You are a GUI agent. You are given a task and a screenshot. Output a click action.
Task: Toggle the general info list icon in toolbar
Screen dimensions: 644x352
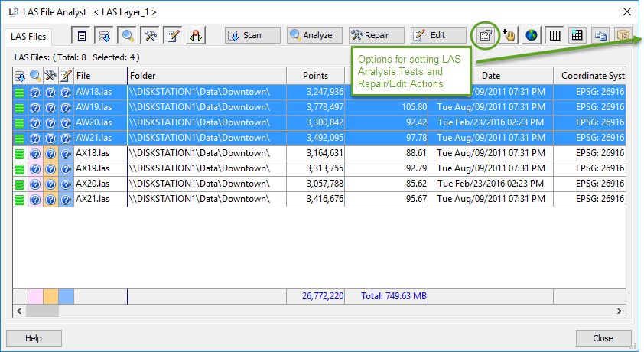click(81, 36)
